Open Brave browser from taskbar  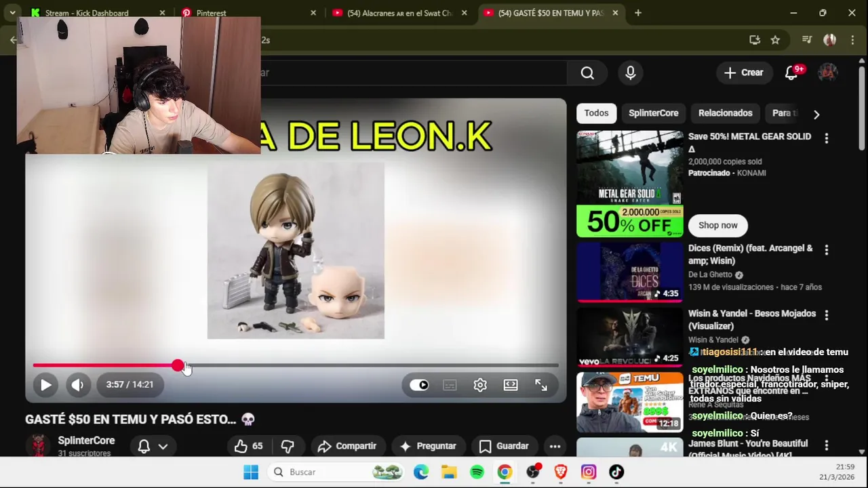pyautogui.click(x=561, y=472)
